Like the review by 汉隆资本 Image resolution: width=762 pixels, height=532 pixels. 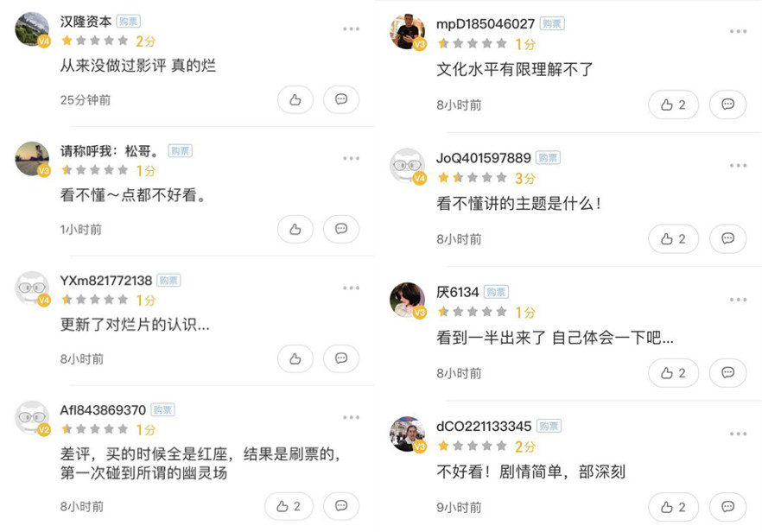point(295,100)
